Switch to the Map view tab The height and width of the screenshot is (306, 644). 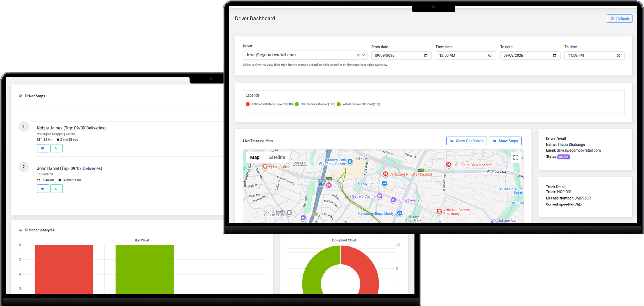[x=255, y=157]
